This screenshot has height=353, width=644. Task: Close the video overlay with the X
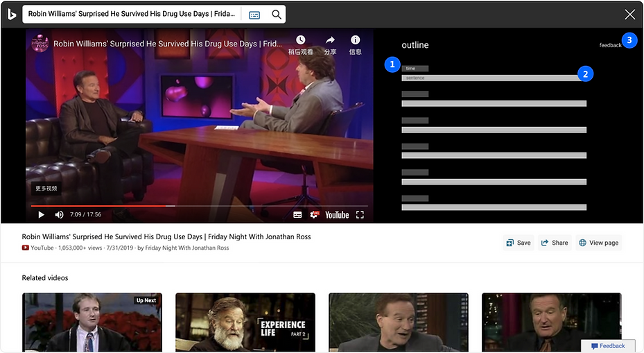[629, 15]
